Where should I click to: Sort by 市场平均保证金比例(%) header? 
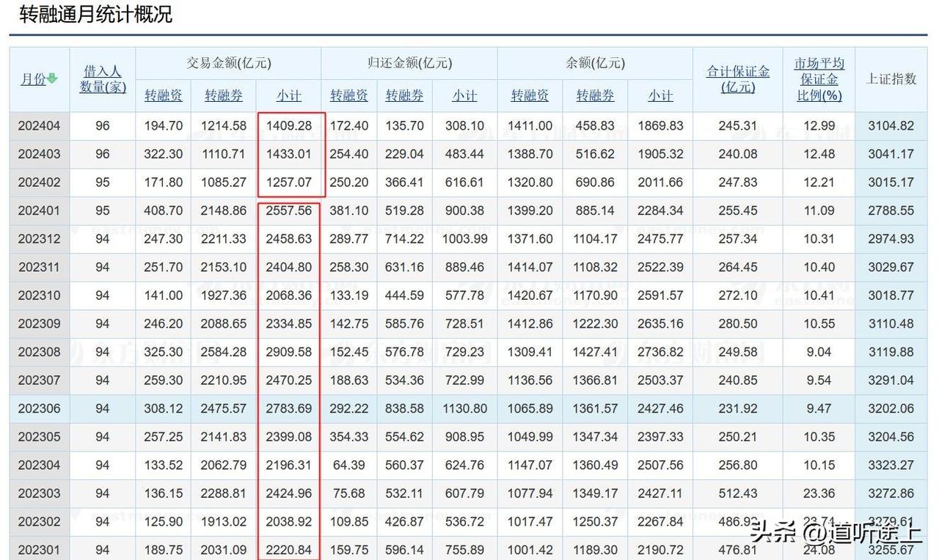(819, 79)
